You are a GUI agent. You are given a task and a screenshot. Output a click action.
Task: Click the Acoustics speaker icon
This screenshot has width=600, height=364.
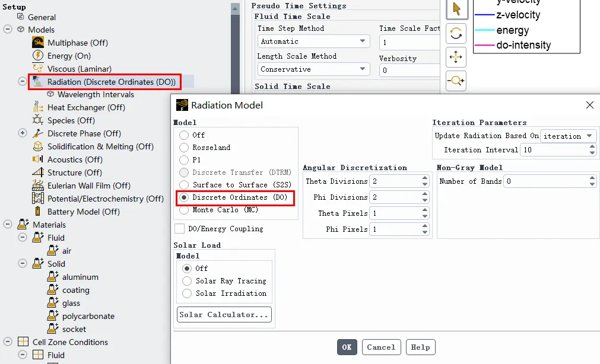point(38,159)
